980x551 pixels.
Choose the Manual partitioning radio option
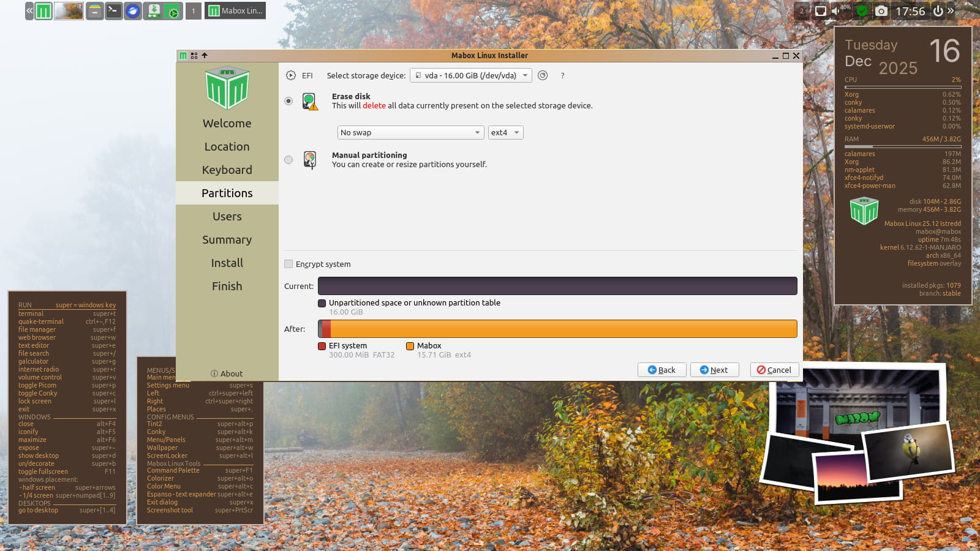288,160
